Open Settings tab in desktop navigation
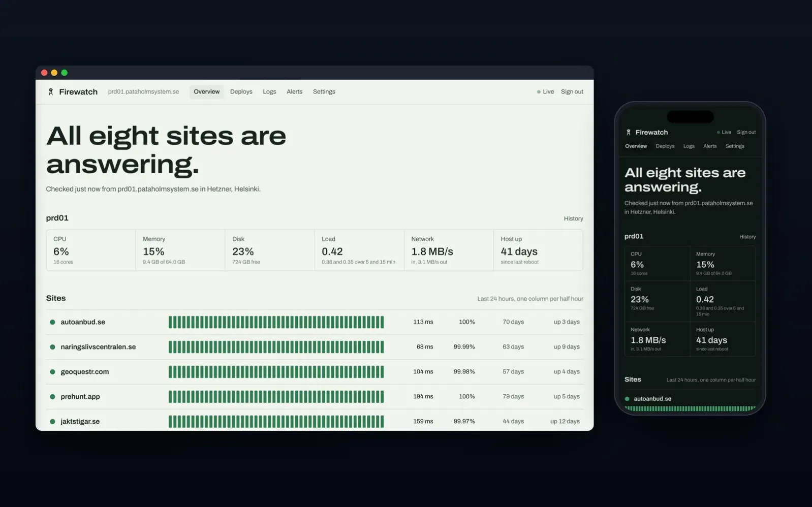 (324, 92)
